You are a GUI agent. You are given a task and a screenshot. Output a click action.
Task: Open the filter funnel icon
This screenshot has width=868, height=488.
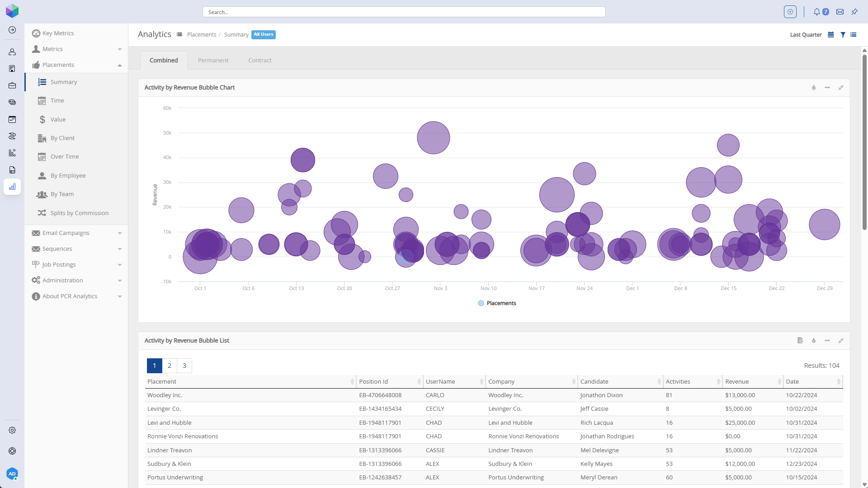[x=843, y=35]
